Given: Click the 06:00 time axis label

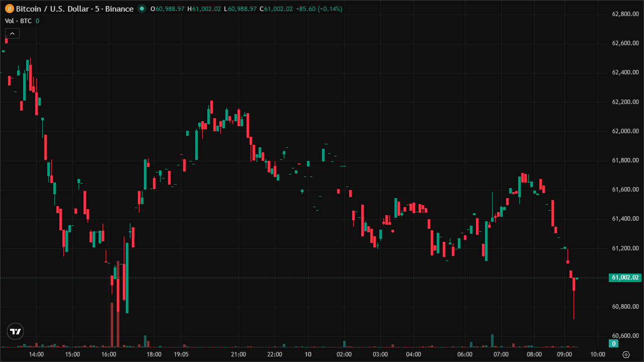Looking at the screenshot, I should tap(465, 354).
